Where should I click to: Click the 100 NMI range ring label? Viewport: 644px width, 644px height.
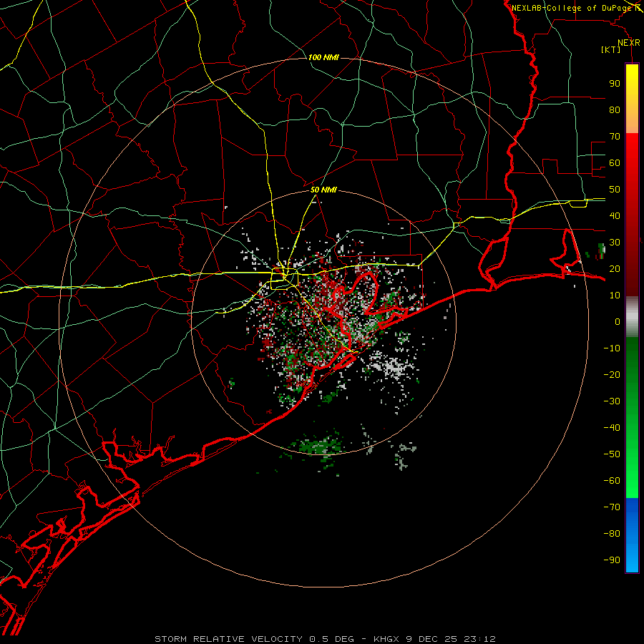point(323,57)
